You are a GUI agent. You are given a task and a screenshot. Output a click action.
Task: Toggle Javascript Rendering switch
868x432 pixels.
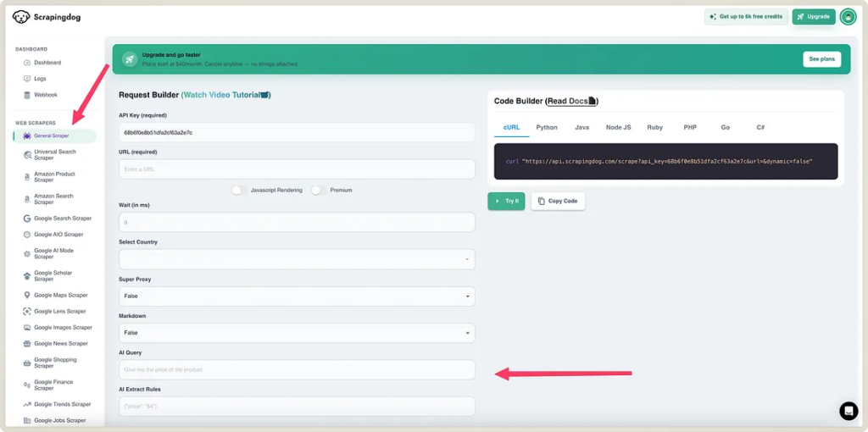(x=239, y=191)
